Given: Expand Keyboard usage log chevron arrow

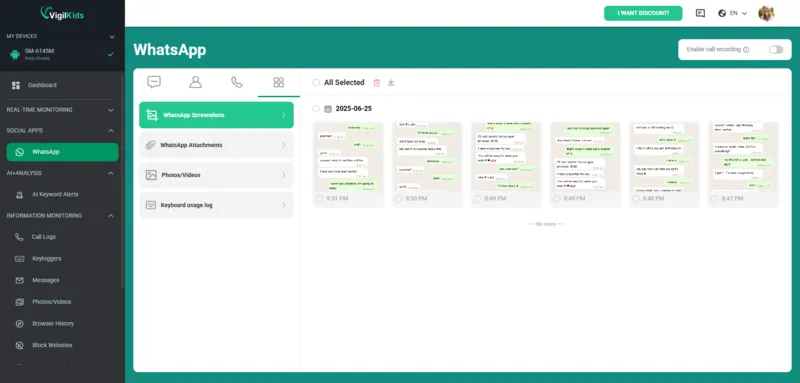Looking at the screenshot, I should pyautogui.click(x=284, y=205).
